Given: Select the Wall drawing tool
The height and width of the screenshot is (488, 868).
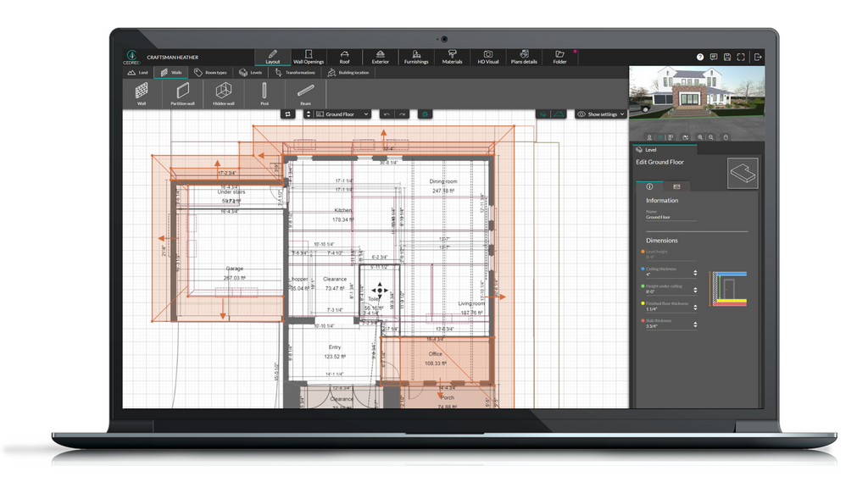Looking at the screenshot, I should [142, 93].
